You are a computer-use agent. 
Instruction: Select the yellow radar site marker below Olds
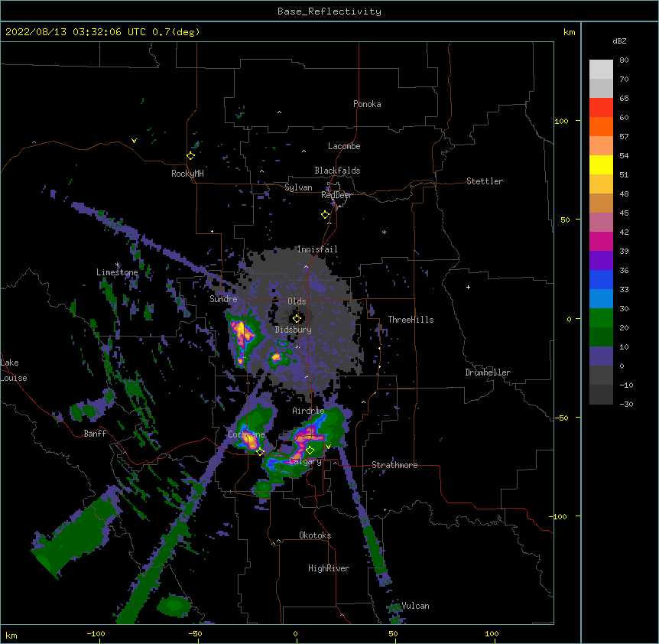297,319
